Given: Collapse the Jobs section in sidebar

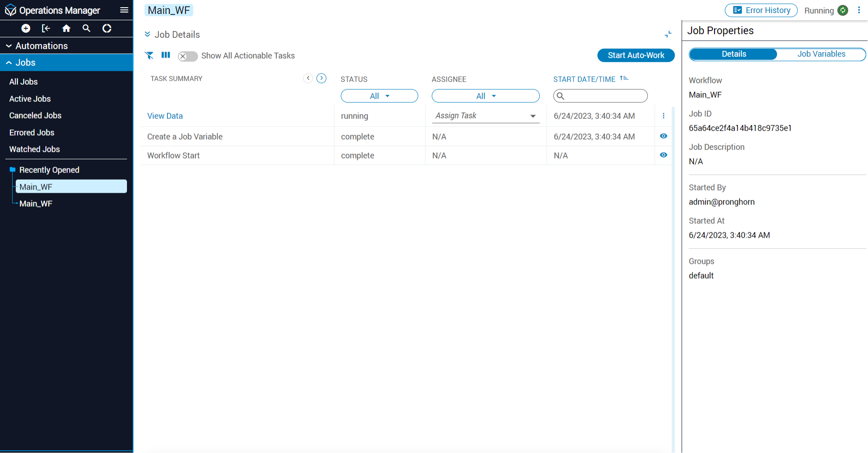Looking at the screenshot, I should [9, 63].
